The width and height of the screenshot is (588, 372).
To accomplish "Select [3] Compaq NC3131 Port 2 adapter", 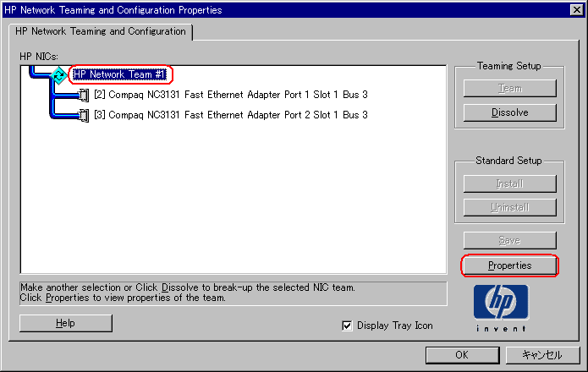I will pyautogui.click(x=231, y=115).
